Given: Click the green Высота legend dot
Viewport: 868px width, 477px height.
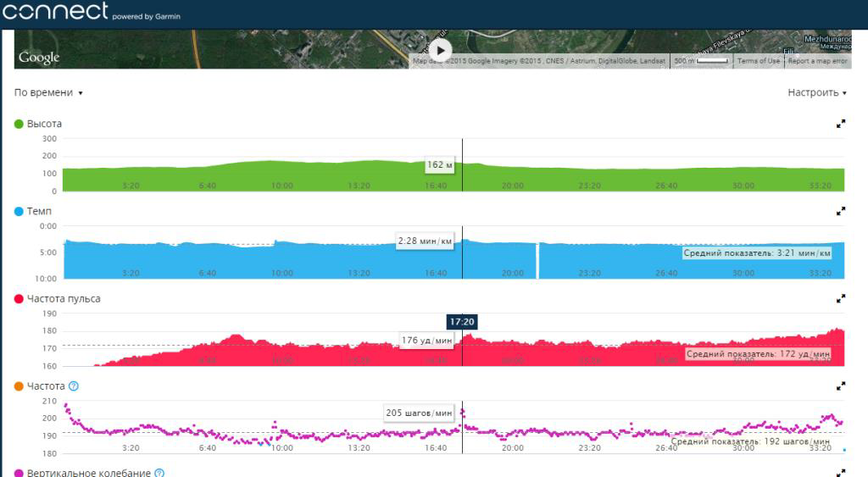Looking at the screenshot, I should click(19, 124).
